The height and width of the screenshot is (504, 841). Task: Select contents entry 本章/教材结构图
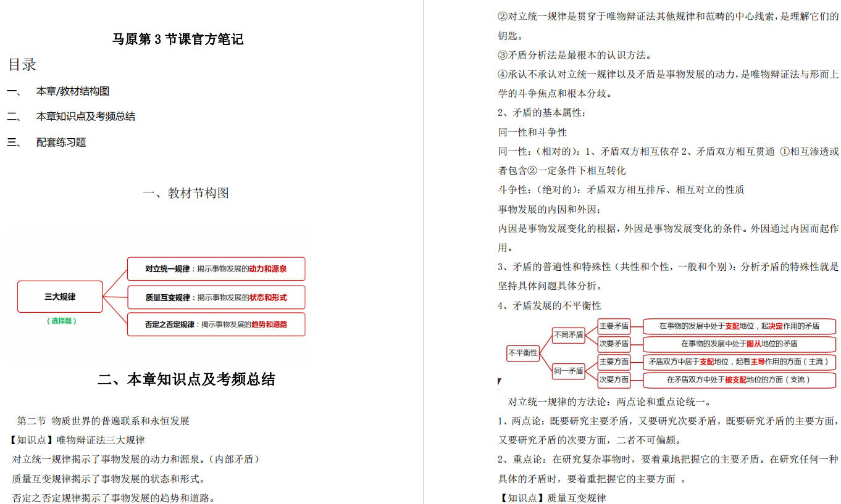pyautogui.click(x=72, y=91)
